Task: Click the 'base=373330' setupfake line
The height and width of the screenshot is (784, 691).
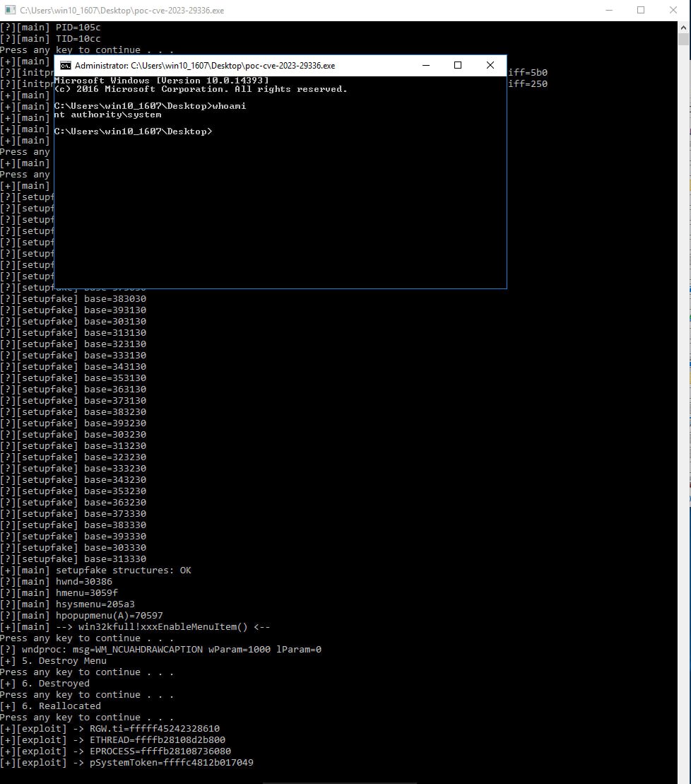Action: (x=73, y=514)
